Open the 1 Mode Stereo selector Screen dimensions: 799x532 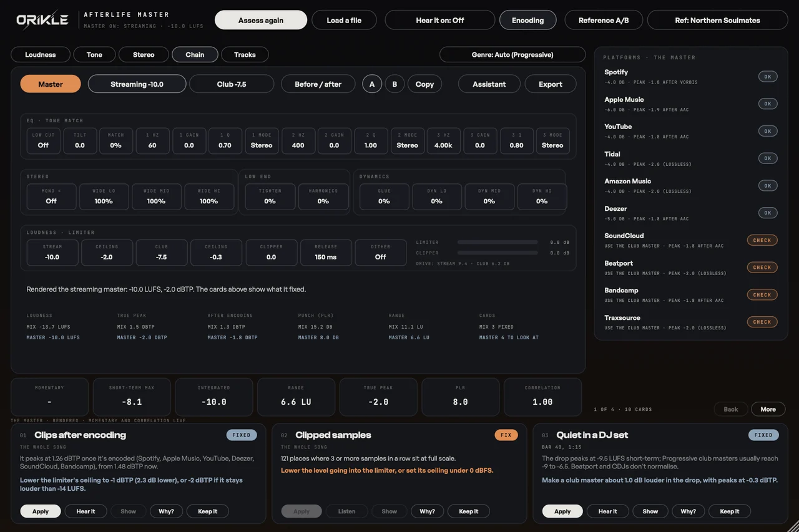pyautogui.click(x=262, y=141)
